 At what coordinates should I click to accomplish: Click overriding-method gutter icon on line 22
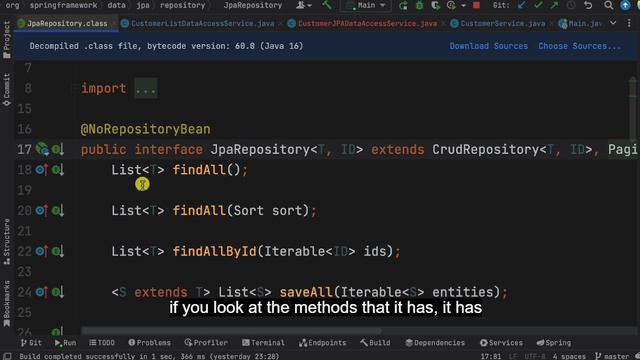(42, 251)
